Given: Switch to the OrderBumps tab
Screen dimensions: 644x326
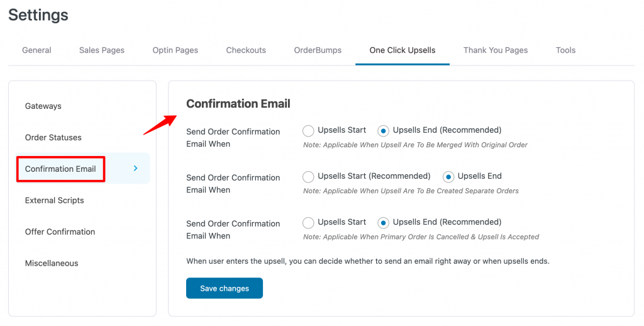Looking at the screenshot, I should (x=318, y=50).
